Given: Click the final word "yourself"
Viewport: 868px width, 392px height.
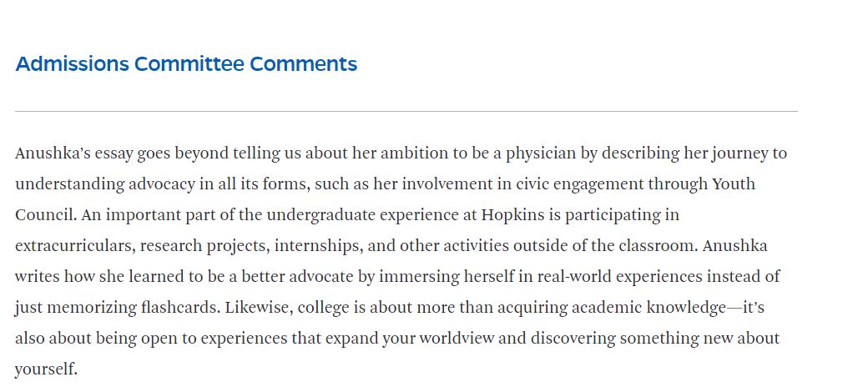Looking at the screenshot, I should (x=45, y=369).
